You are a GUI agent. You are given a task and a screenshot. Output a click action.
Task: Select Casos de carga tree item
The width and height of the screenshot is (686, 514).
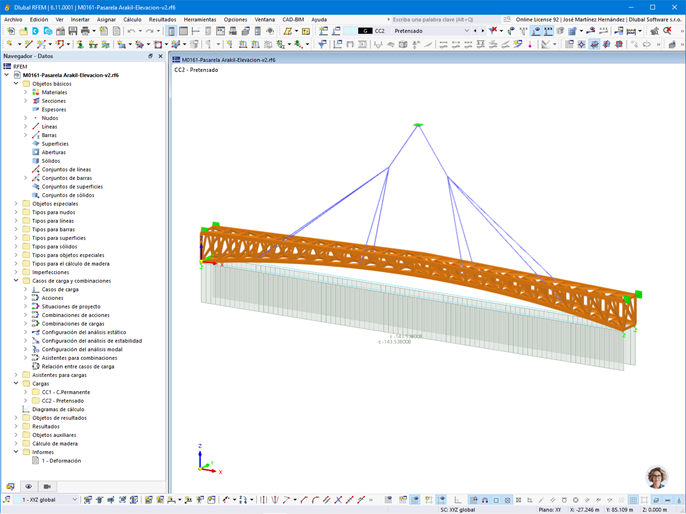(60, 290)
